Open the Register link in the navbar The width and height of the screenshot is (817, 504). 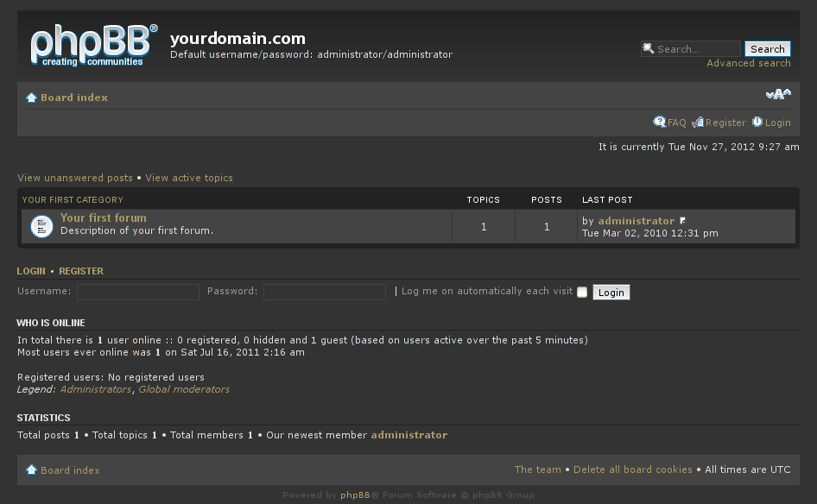[x=725, y=123]
